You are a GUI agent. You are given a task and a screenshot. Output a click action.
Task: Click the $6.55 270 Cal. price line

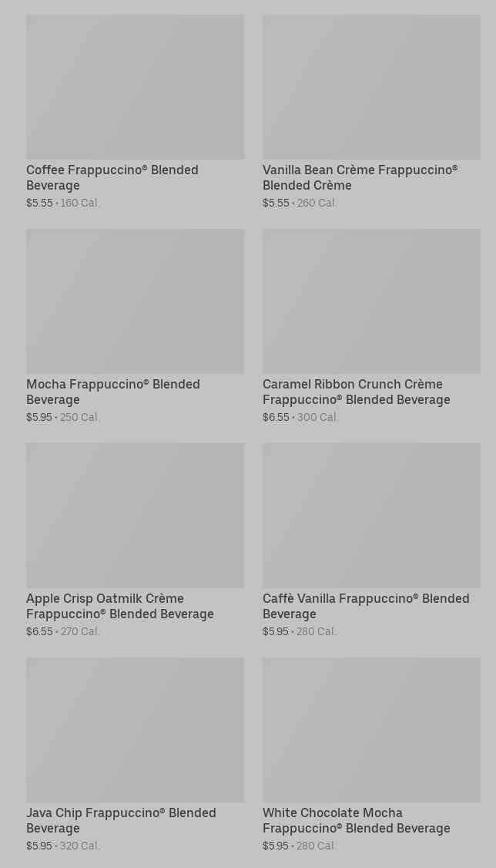point(63,631)
